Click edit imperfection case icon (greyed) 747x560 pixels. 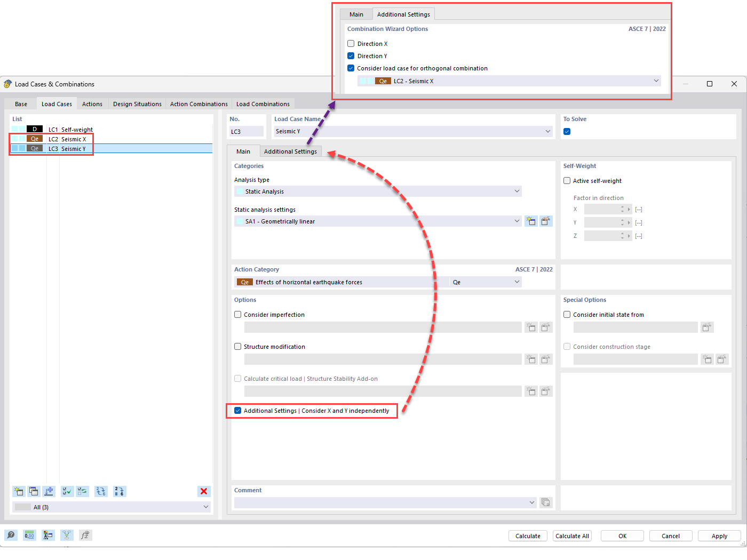point(546,327)
